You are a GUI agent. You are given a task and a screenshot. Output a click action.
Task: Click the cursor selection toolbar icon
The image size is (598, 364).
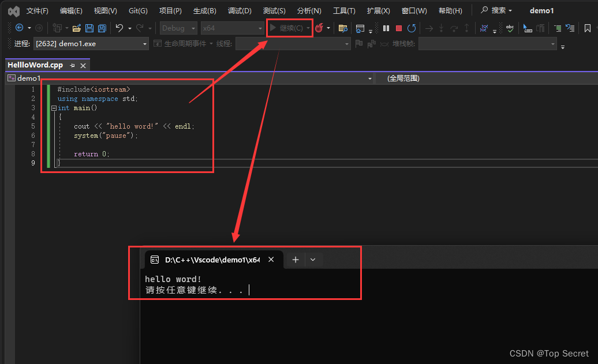pos(528,28)
